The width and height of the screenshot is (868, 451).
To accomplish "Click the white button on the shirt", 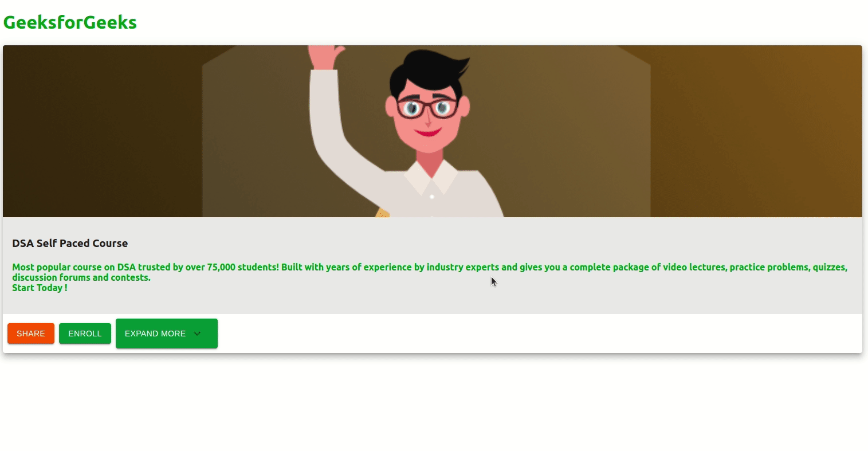I will [432, 197].
